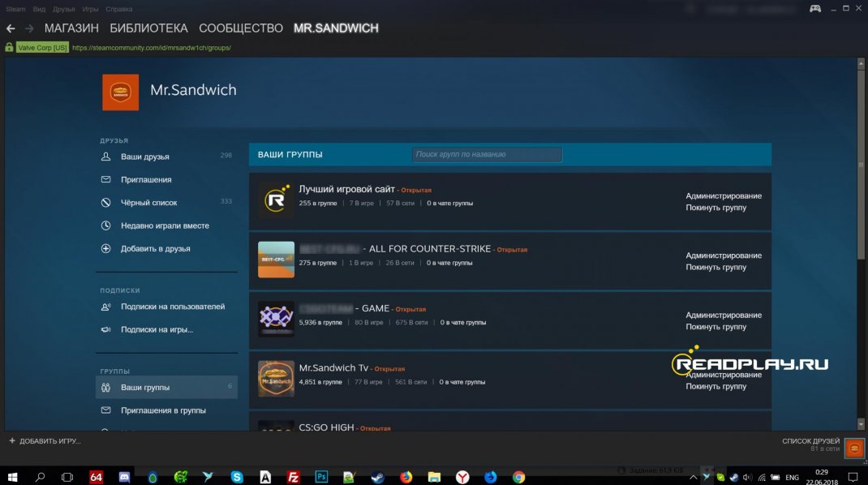This screenshot has width=868, height=485.
Task: Open FileZilla from the taskbar
Action: pyautogui.click(x=294, y=477)
